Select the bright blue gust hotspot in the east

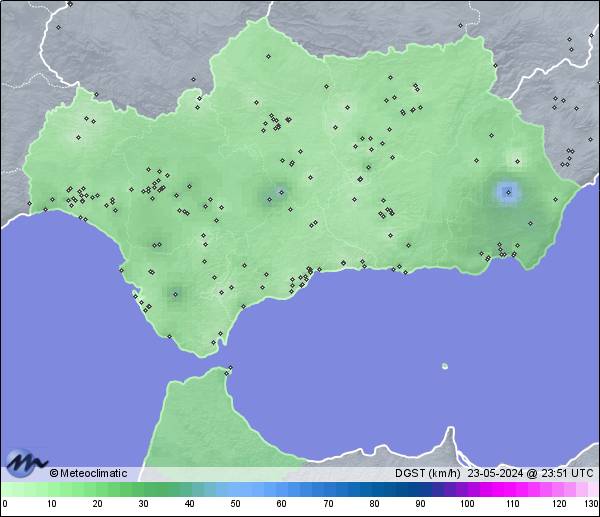click(508, 192)
